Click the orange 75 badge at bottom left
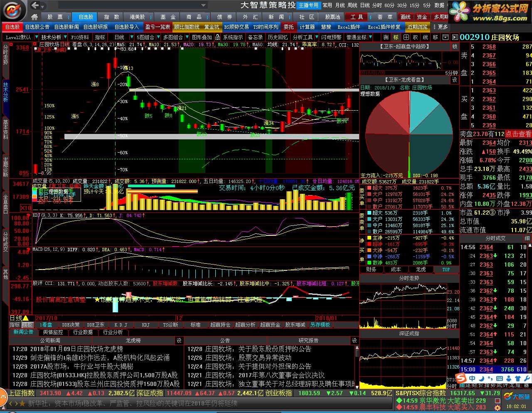Image resolution: width=532 pixels, height=413 pixels. pos(3,396)
